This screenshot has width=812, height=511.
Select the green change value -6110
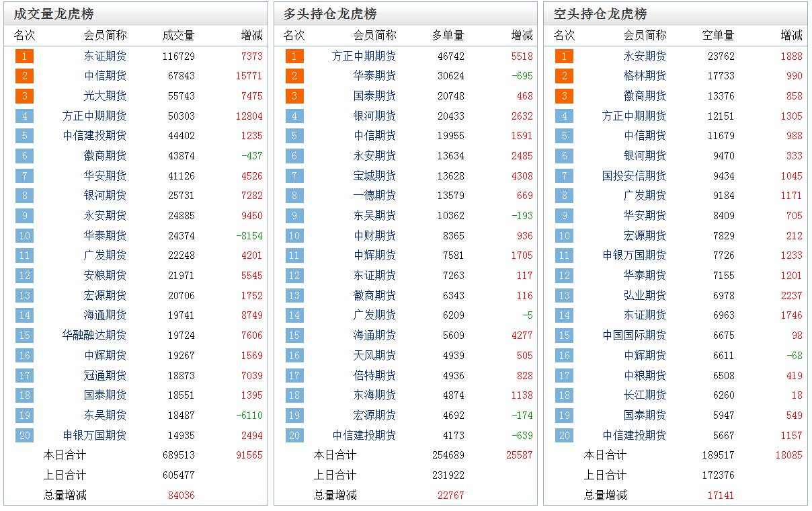click(249, 416)
